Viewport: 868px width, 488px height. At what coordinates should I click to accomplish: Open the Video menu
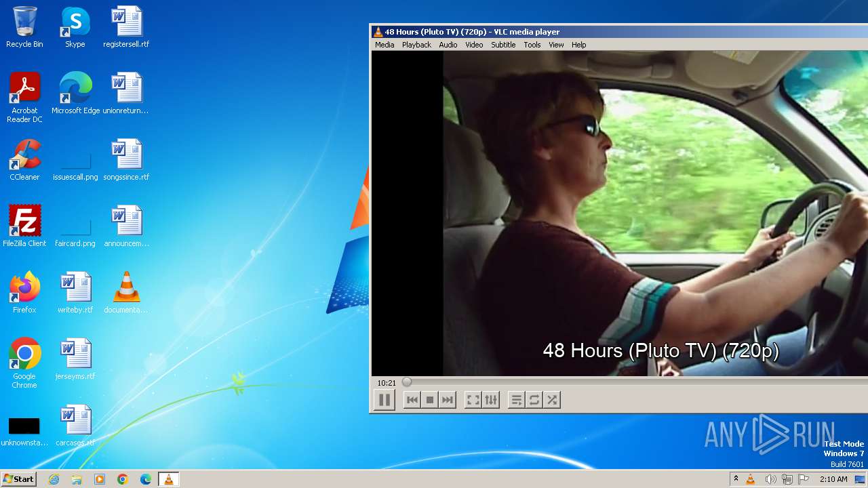click(474, 45)
